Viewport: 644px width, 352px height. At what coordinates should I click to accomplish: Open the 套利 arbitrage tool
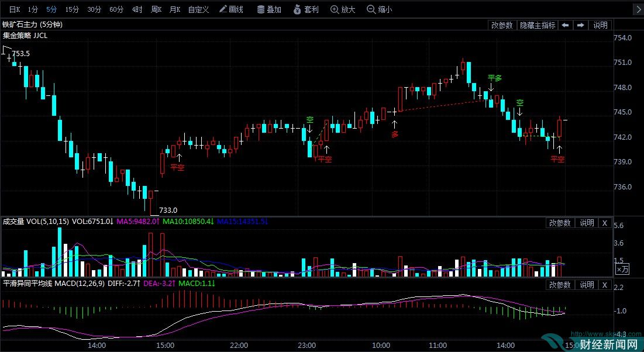pos(306,9)
